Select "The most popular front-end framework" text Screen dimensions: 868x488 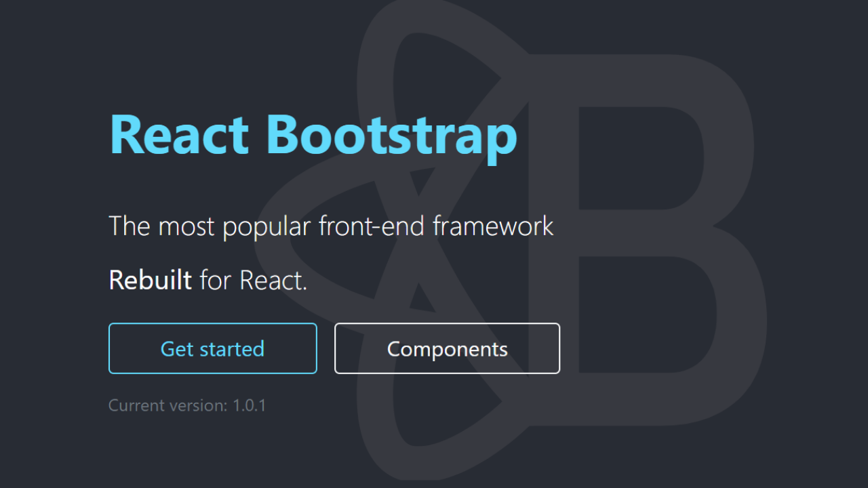click(x=331, y=226)
